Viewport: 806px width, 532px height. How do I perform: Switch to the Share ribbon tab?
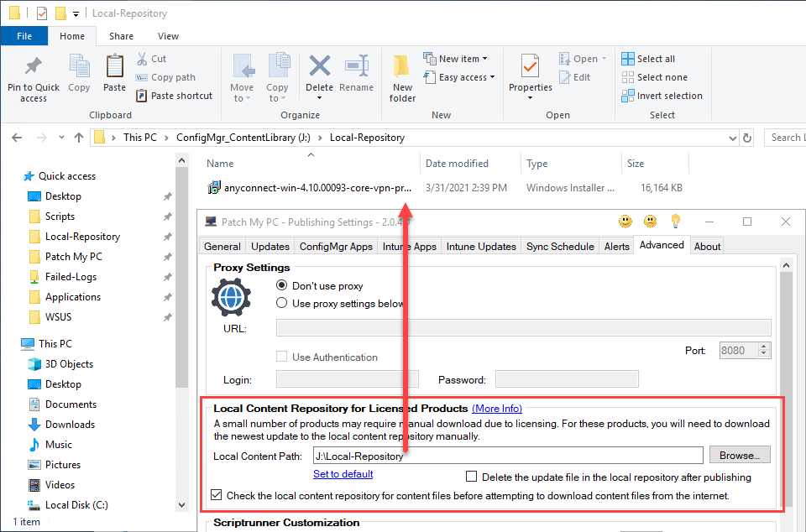click(121, 36)
